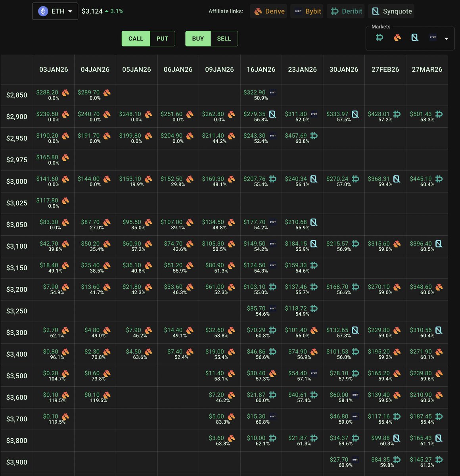Select the CALL option type toggle
Screen dimensions: 460x476
[x=136, y=38]
